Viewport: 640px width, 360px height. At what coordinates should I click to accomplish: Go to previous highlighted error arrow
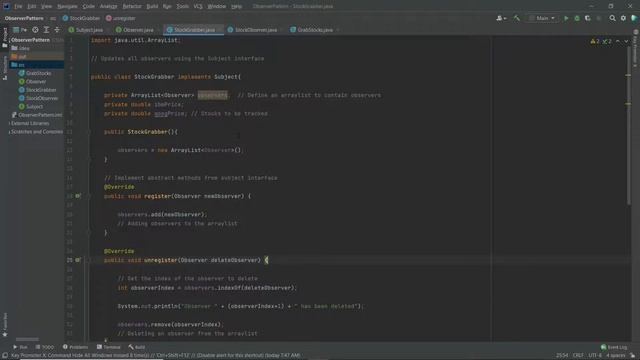click(x=618, y=41)
